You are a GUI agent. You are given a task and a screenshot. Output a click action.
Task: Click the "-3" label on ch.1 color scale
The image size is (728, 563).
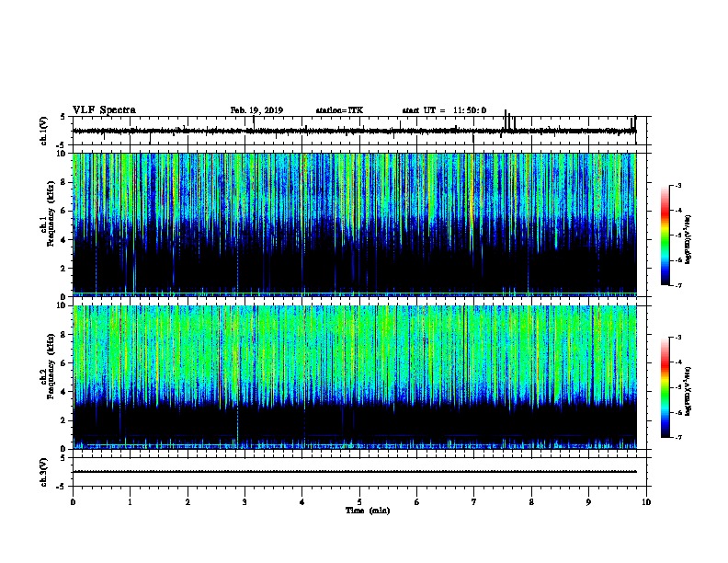click(x=678, y=185)
